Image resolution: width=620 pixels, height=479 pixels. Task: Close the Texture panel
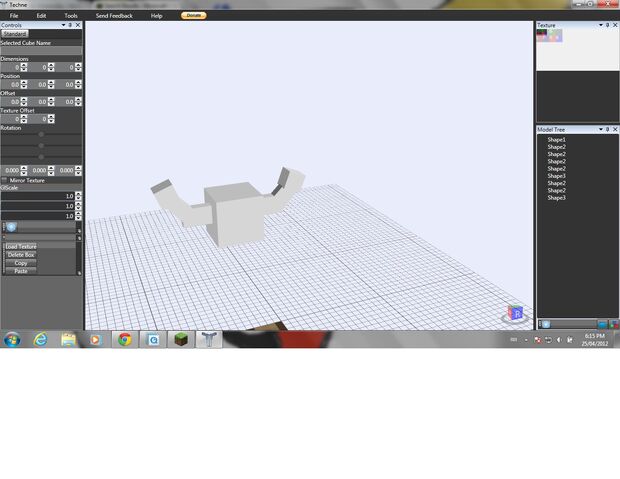point(615,25)
